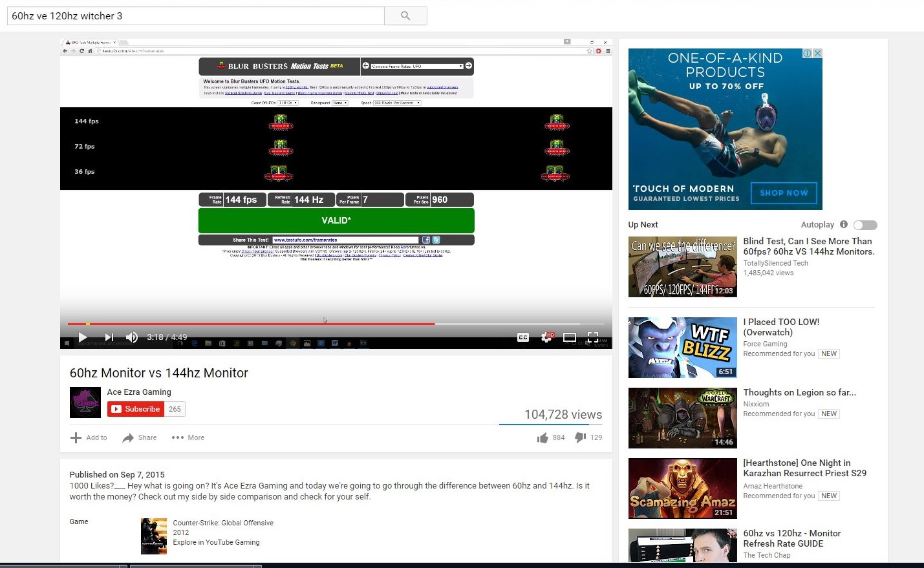Viewport: 924px width, 568px height.
Task: Click the 3:18 / 4:49 time display
Action: coord(167,337)
